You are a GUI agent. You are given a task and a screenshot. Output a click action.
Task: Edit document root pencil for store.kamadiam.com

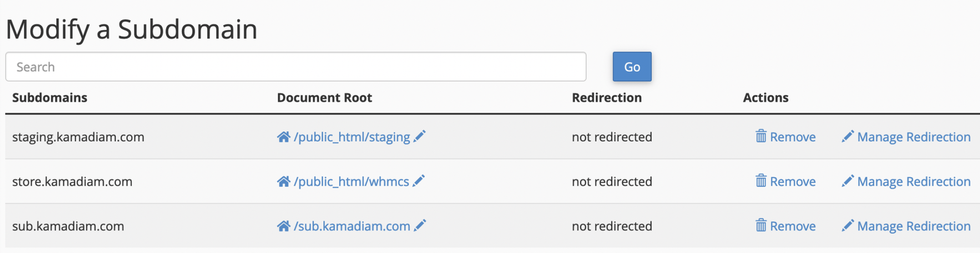click(x=419, y=181)
